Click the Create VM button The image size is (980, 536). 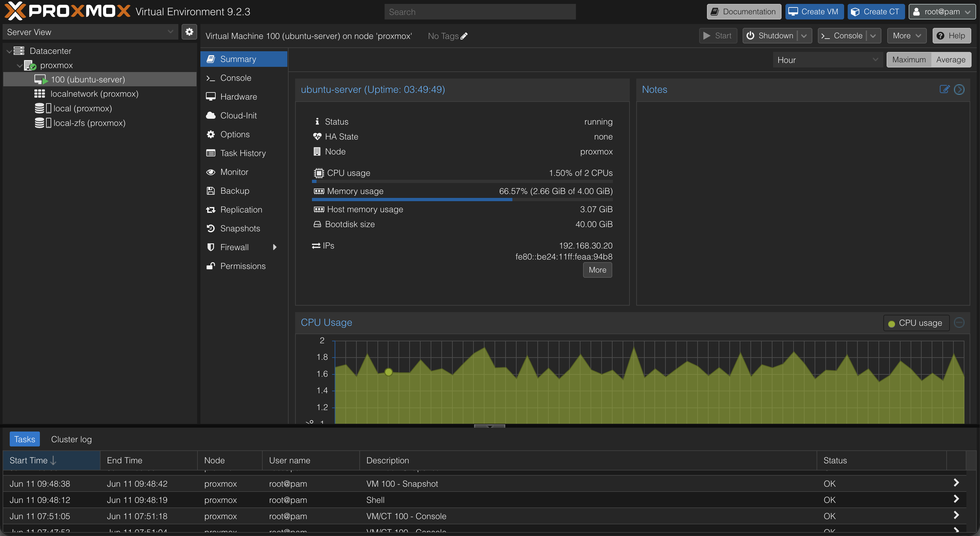pyautogui.click(x=815, y=12)
